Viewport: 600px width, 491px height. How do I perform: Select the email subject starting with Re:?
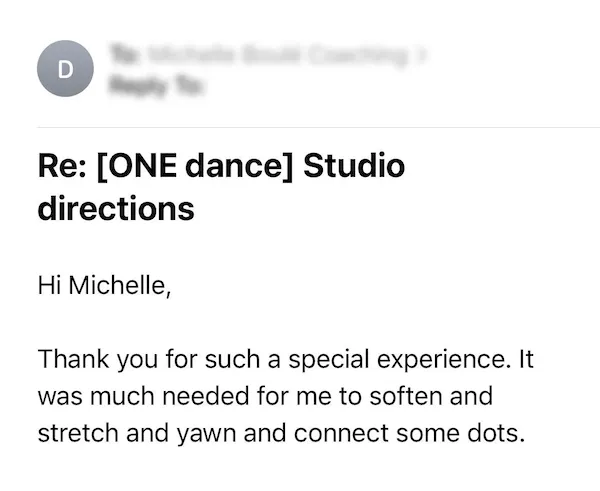click(221, 188)
